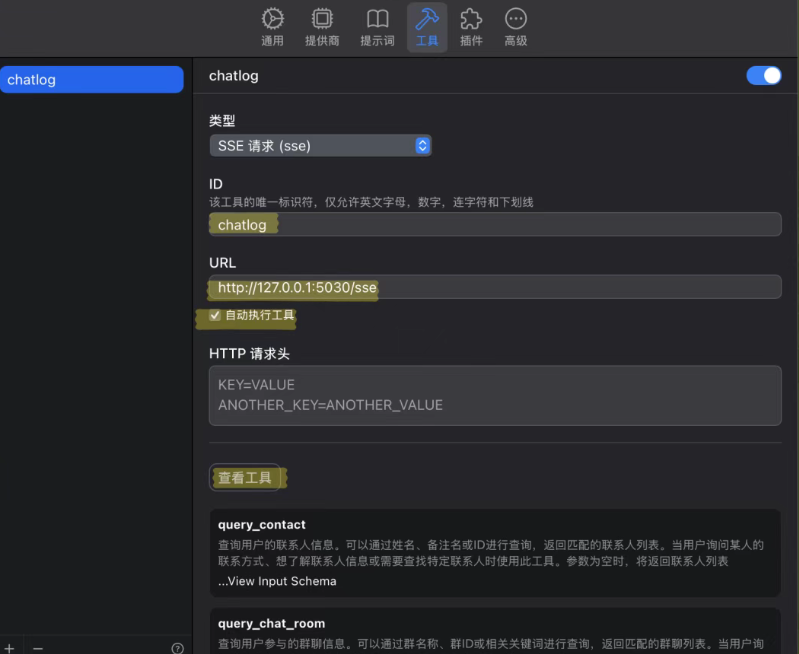
Task: Click the query_contact description text
Action: [491, 553]
